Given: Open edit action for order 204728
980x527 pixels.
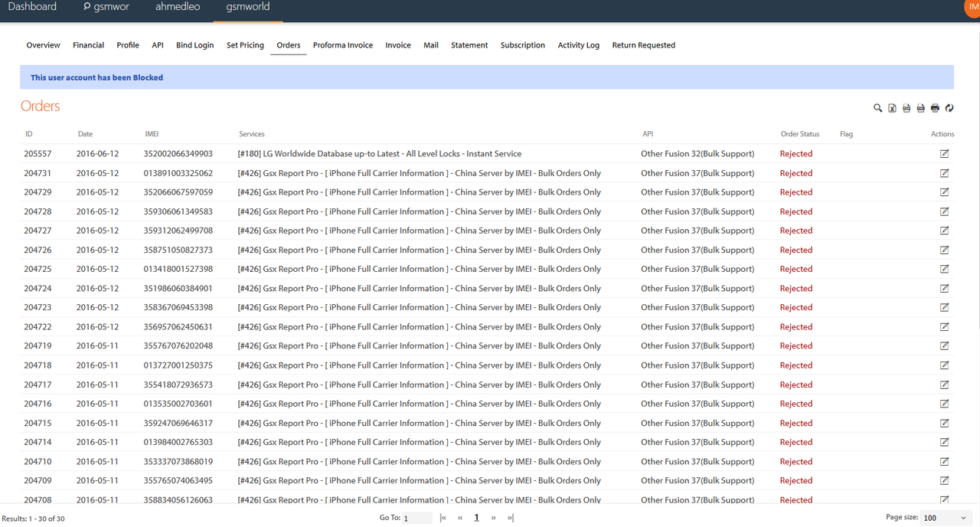Looking at the screenshot, I should click(944, 211).
